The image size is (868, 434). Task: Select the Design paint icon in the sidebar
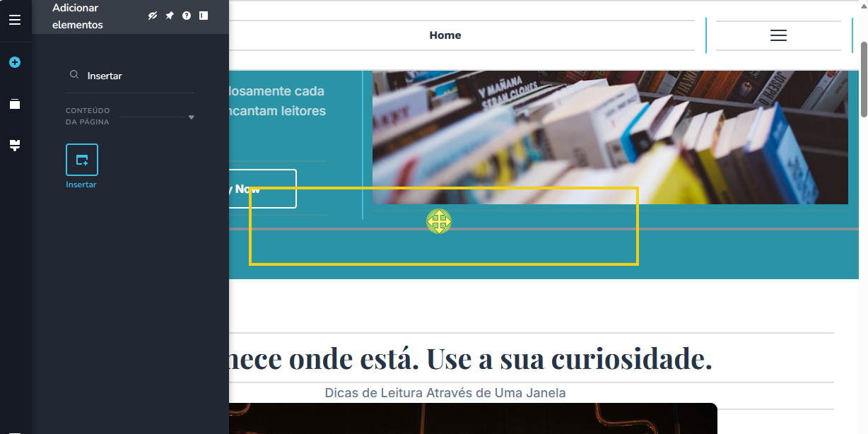coord(15,146)
